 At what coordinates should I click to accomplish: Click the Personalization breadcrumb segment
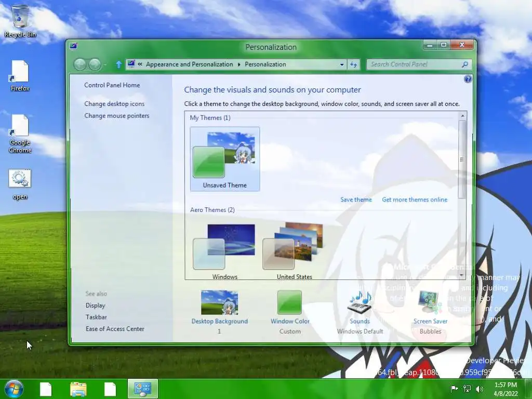coord(265,64)
